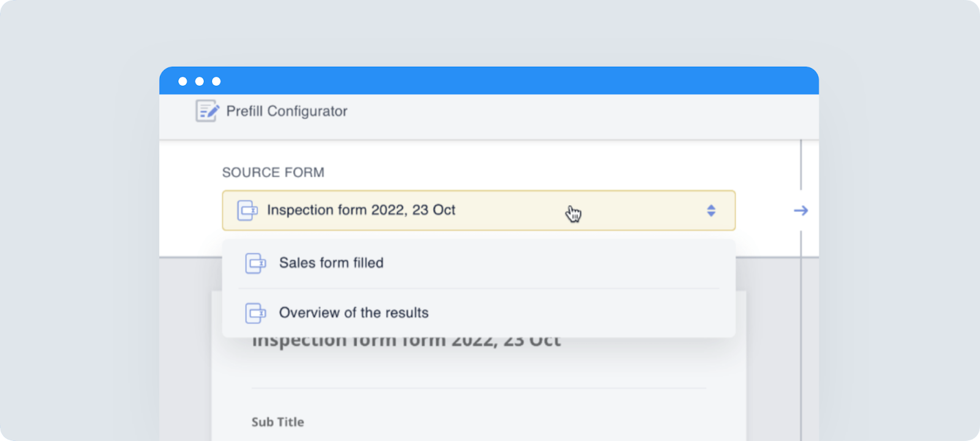Click the green traffic-light dot
This screenshot has width=980, height=441.
(x=216, y=80)
